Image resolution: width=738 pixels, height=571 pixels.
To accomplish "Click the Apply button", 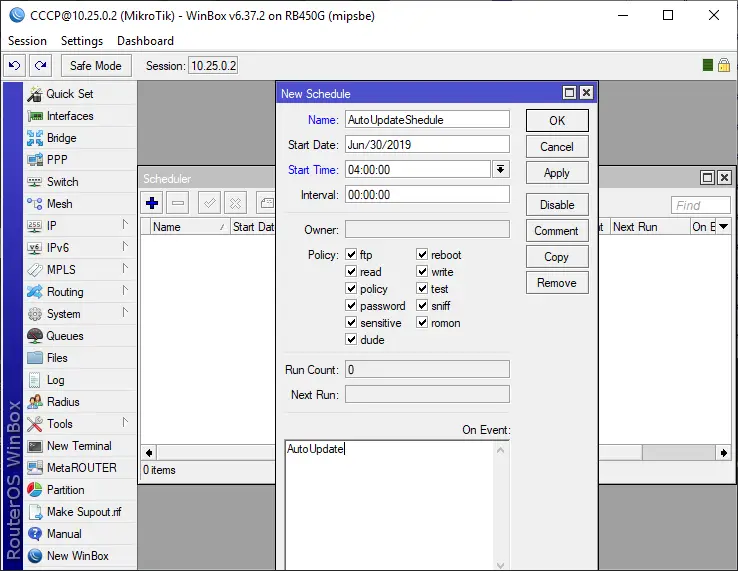I will pos(557,173).
